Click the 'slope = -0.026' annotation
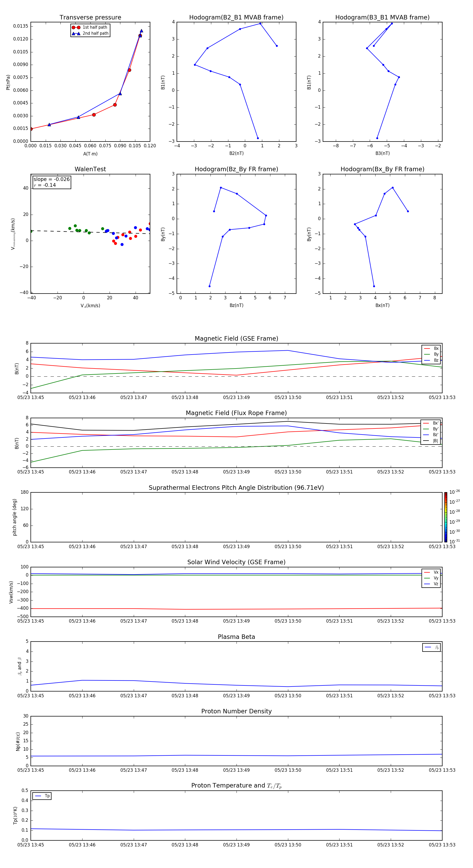The image size is (473, 868). point(52,179)
